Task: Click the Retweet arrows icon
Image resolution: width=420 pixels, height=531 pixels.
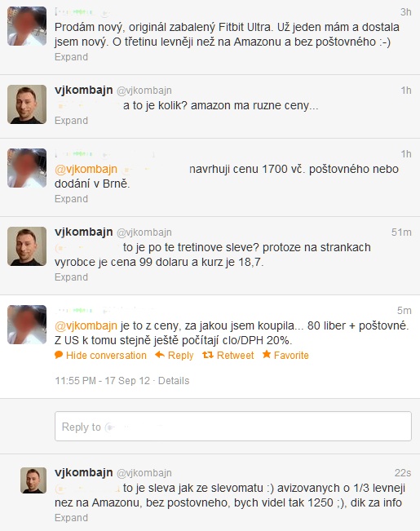Action: (208, 355)
